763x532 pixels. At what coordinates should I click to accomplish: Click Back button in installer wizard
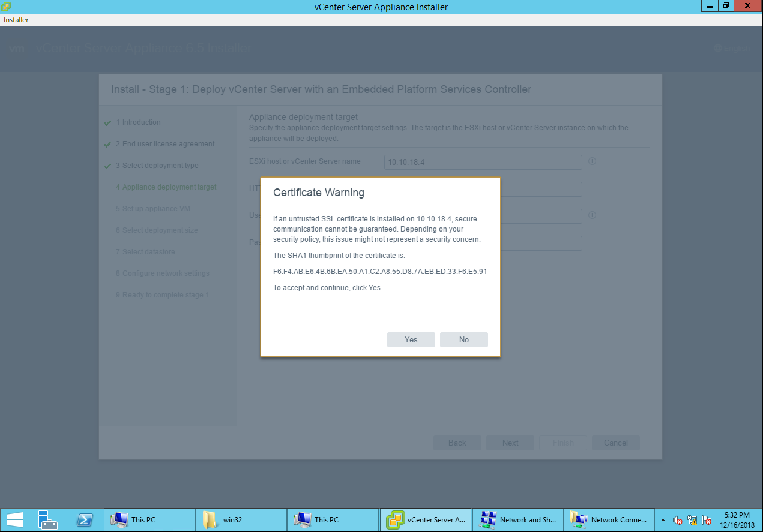pyautogui.click(x=457, y=443)
